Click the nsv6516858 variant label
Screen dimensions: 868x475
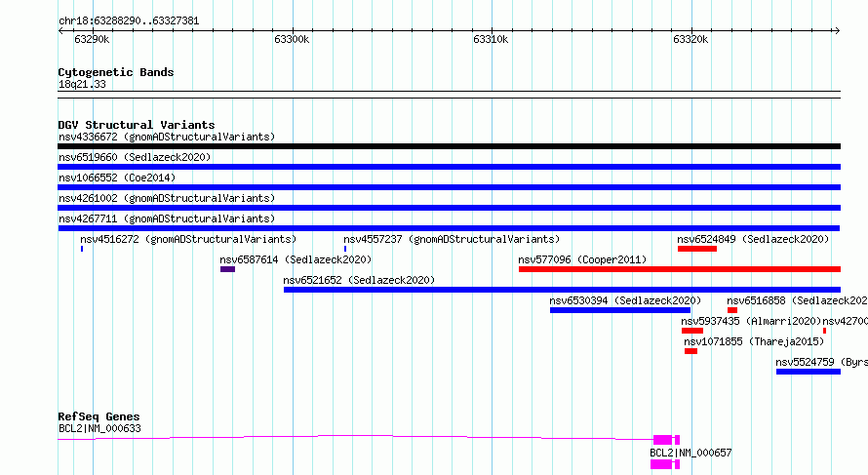click(797, 300)
